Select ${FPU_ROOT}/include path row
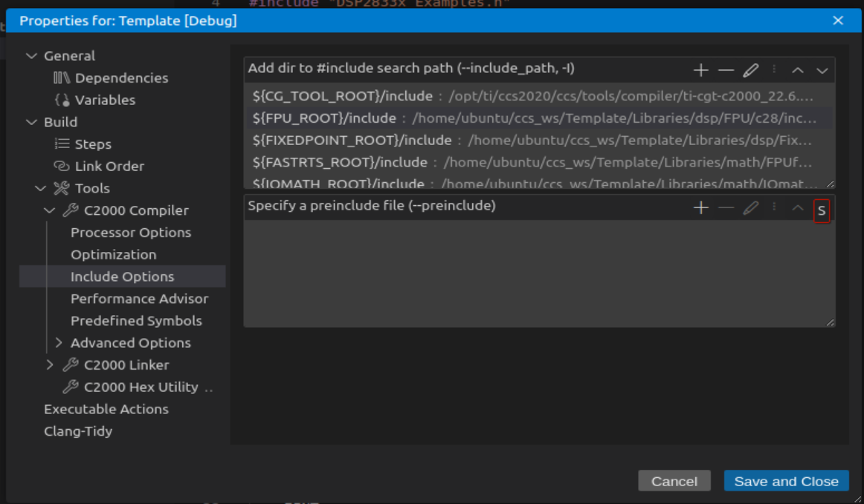 539,118
